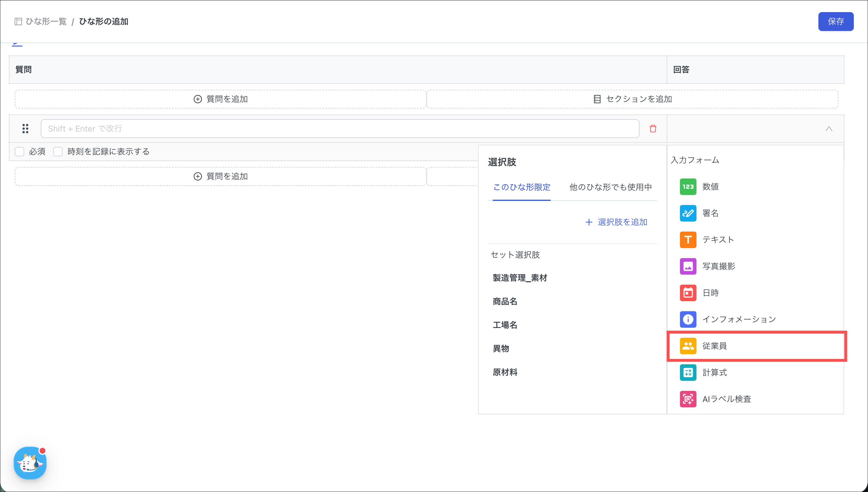
Task: Select the 写真撮影 photo icon
Action: [x=688, y=266]
